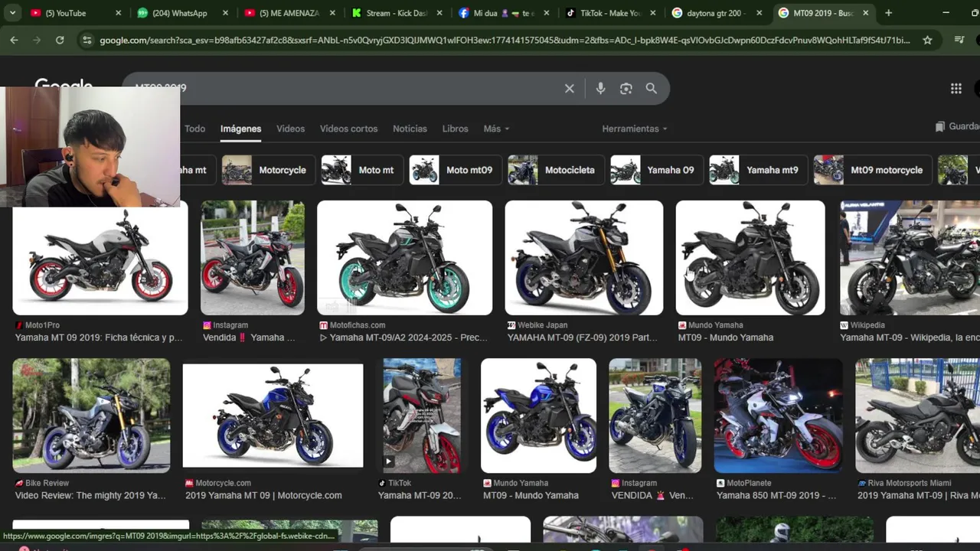The image size is (980, 551).
Task: Reload the page
Action: tap(60, 40)
